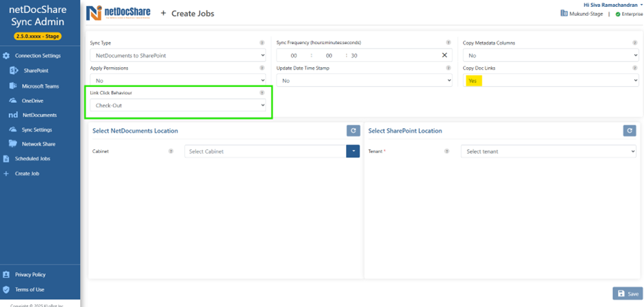Open the Terms of Use link
644x307 pixels.
29,289
